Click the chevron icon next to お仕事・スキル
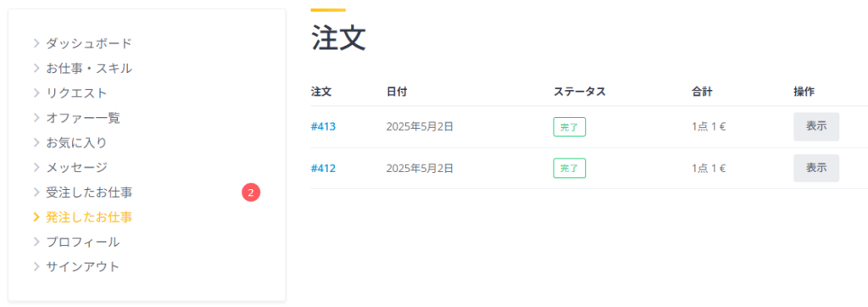Viewport: 868px width, 307px height. pos(36,68)
